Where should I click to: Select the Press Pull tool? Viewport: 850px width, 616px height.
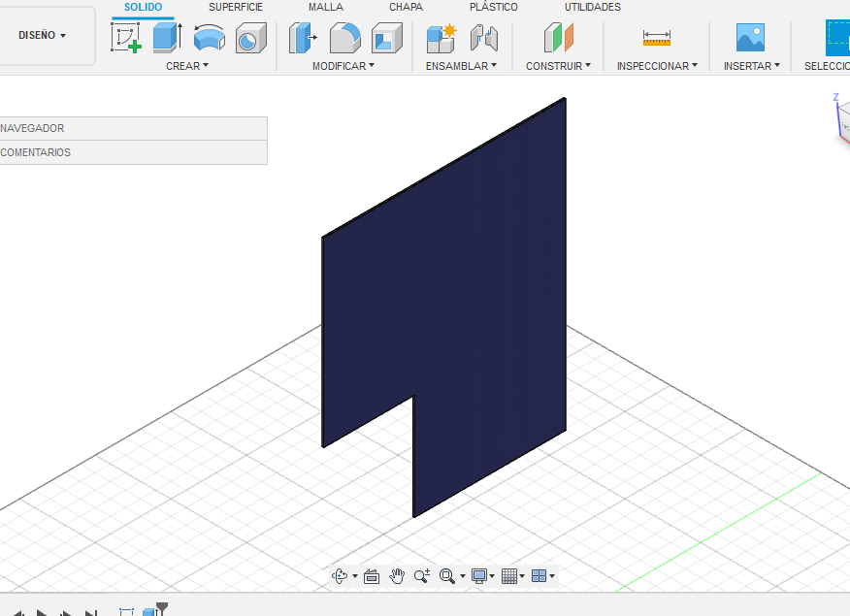pyautogui.click(x=303, y=38)
